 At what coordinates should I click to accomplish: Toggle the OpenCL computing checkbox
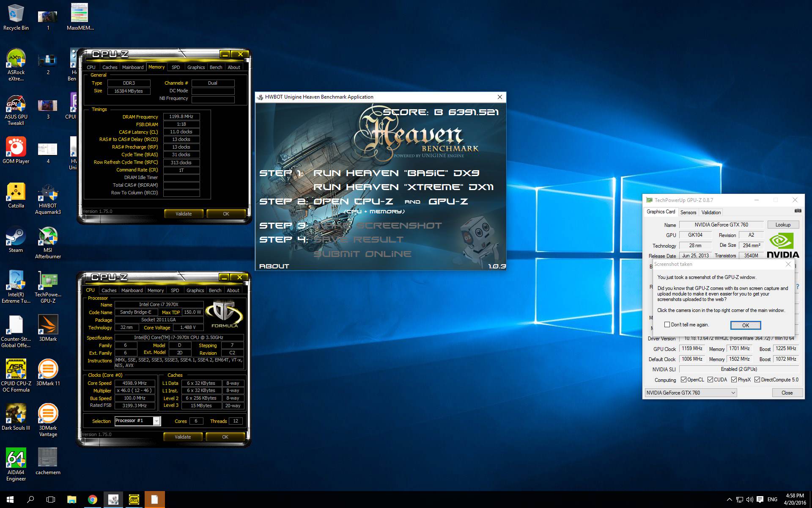coord(683,380)
